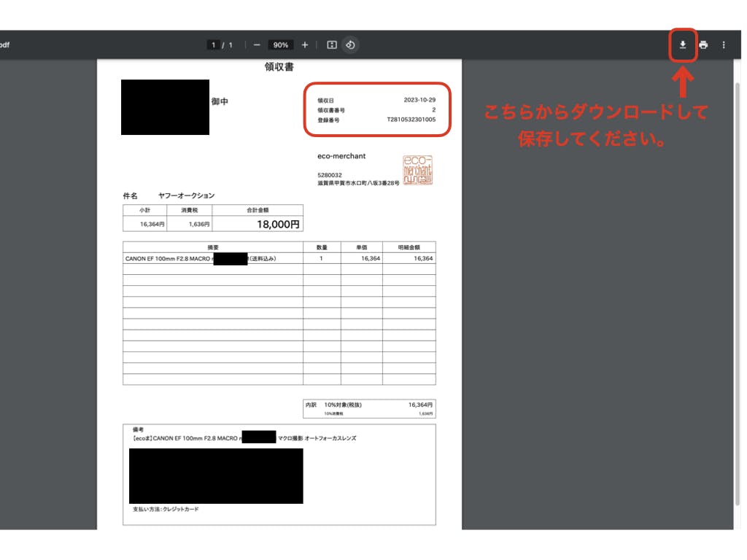Click the 10%対象(税抜) breakdown text

point(343,405)
